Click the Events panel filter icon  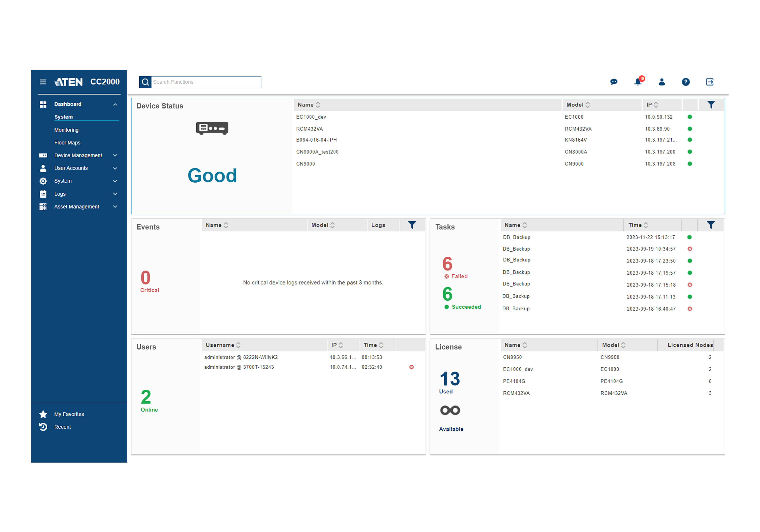[412, 225]
